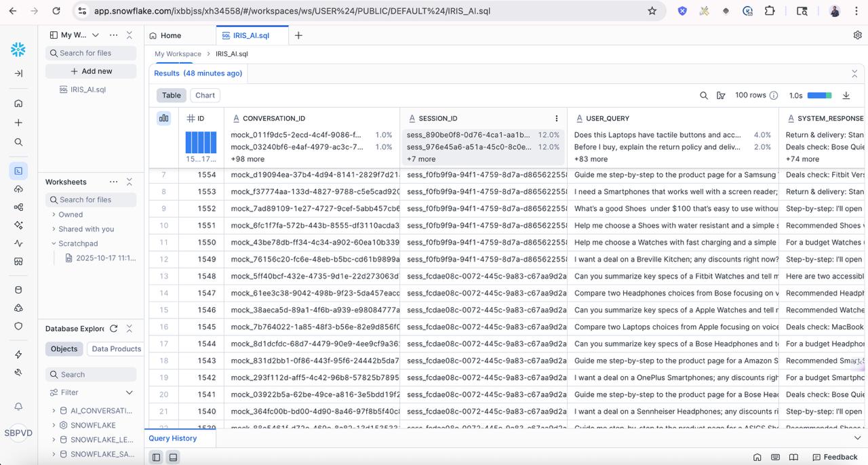The width and height of the screenshot is (868, 465).
Task: Collapse the Worksheets panel
Action: coord(129,182)
